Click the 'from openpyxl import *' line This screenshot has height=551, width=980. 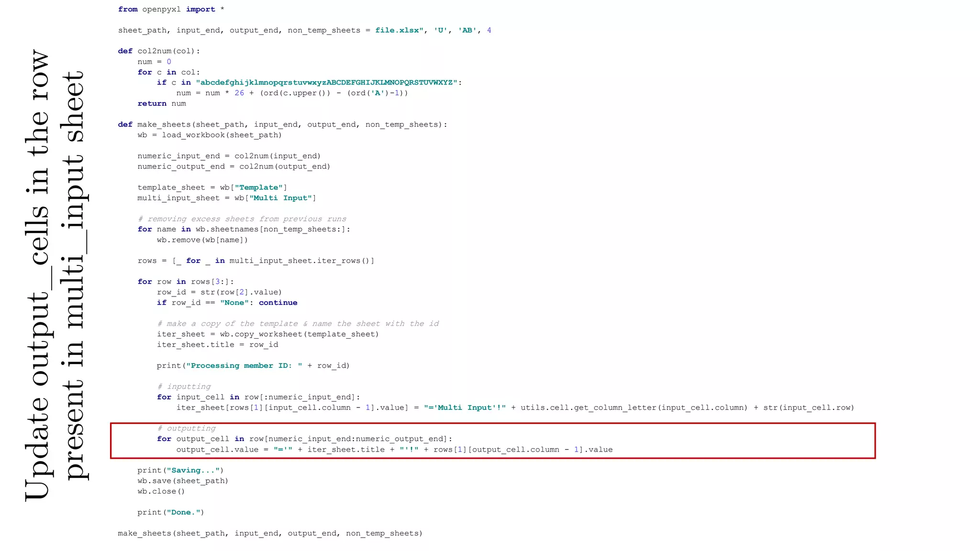click(171, 10)
